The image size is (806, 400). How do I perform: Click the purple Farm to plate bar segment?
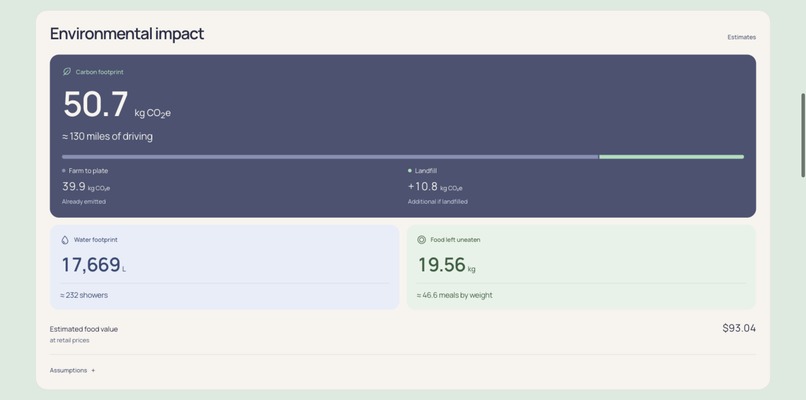[330, 157]
